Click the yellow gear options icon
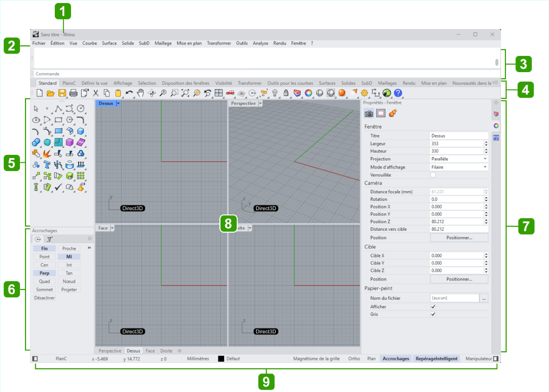The height and width of the screenshot is (392, 549). coord(364,93)
